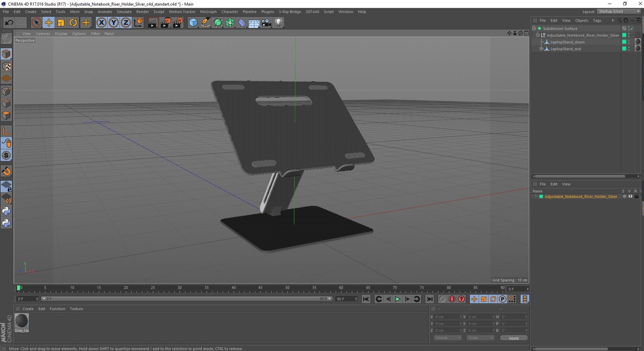The image size is (644, 351).
Task: Select the Floor environment icon
Action: (x=254, y=22)
